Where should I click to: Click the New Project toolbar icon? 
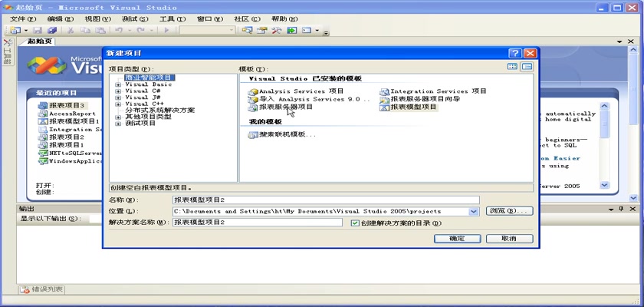point(15,31)
